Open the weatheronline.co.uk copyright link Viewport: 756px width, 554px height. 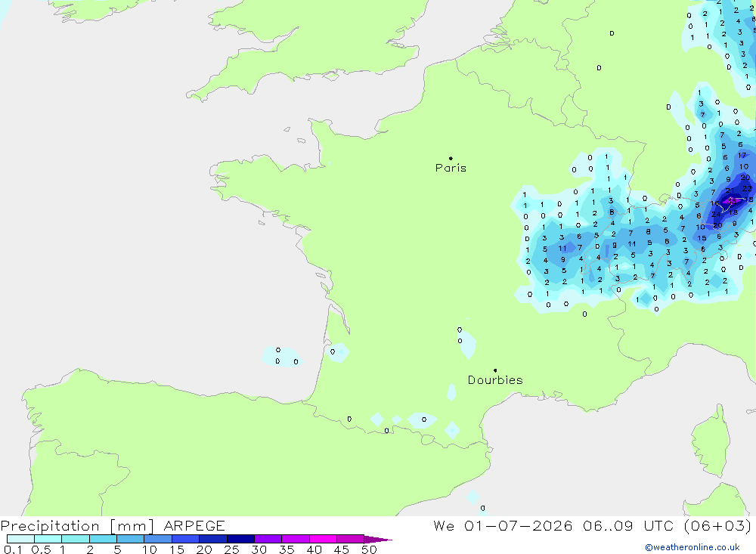692,547
